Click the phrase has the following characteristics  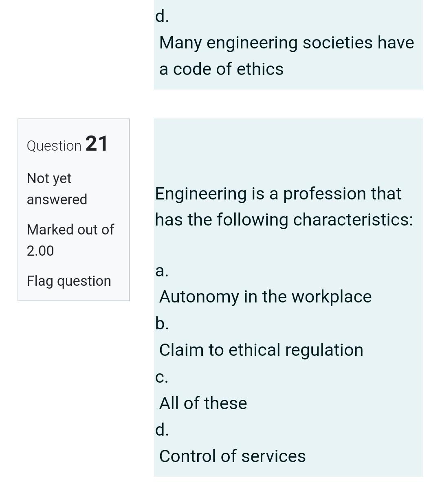pyautogui.click(x=284, y=219)
